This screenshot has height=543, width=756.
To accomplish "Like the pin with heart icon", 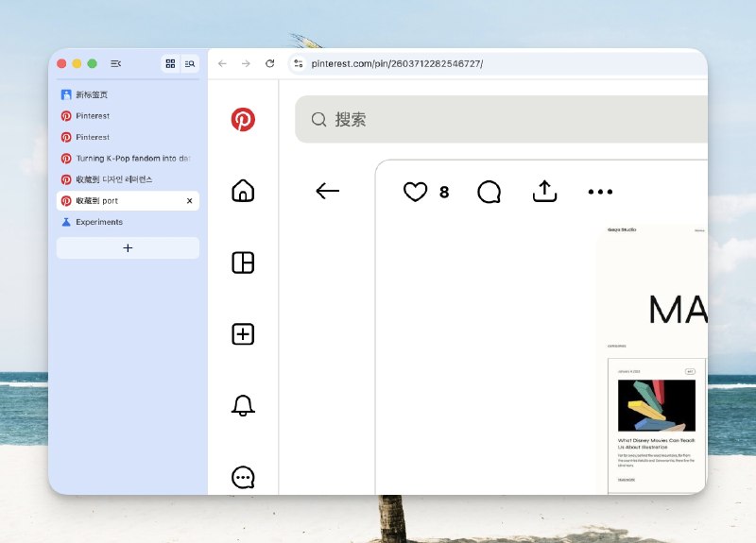I will coord(415,192).
